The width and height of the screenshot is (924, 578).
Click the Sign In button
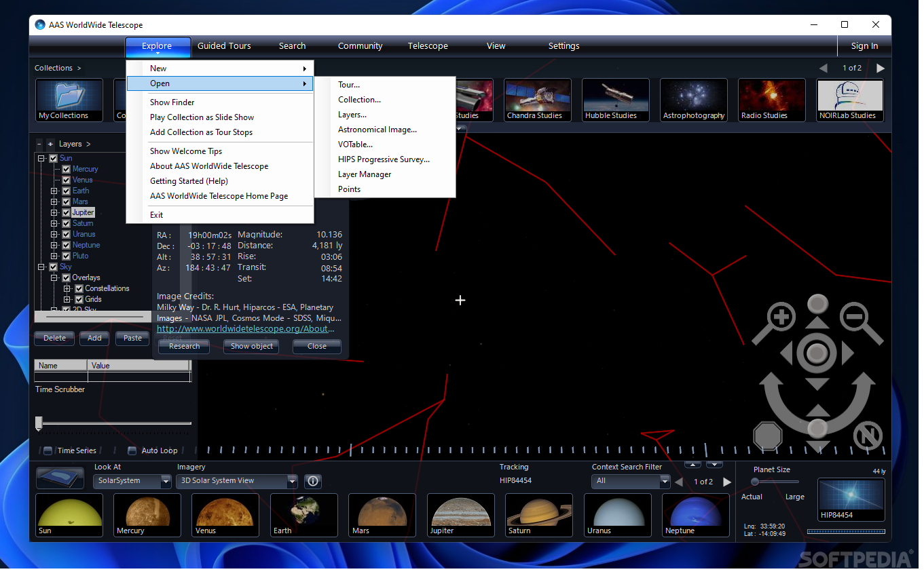tap(864, 46)
